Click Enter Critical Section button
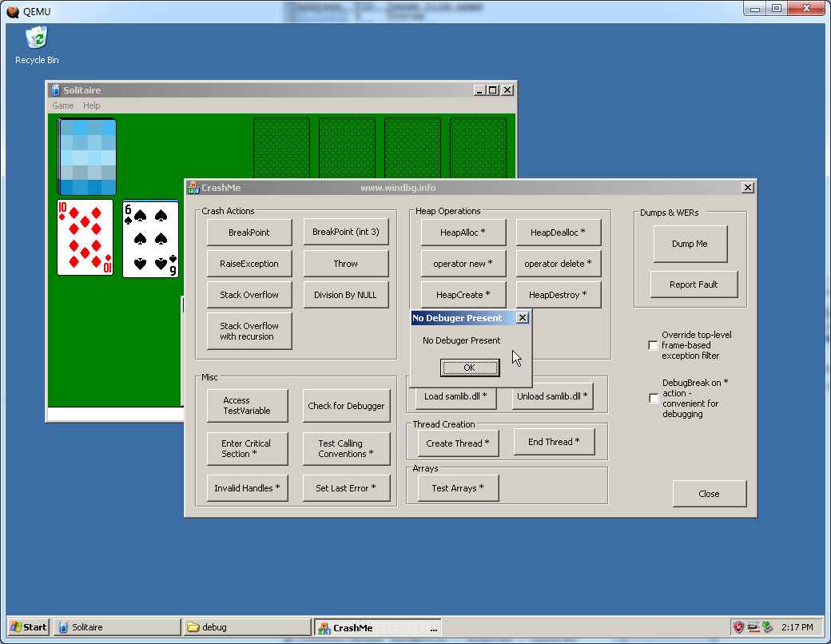 [247, 448]
